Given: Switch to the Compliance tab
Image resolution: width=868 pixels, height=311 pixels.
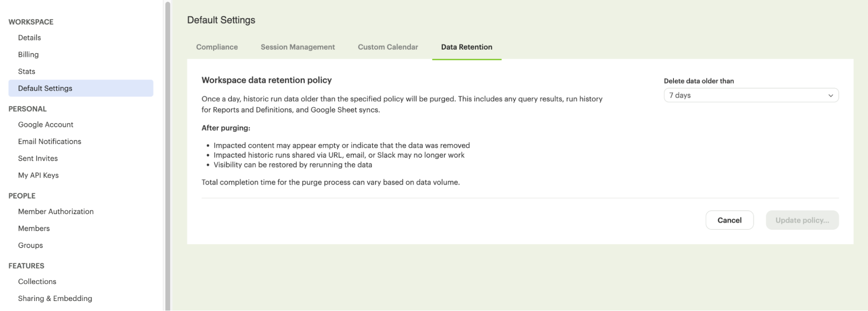Looking at the screenshot, I should click(x=217, y=47).
